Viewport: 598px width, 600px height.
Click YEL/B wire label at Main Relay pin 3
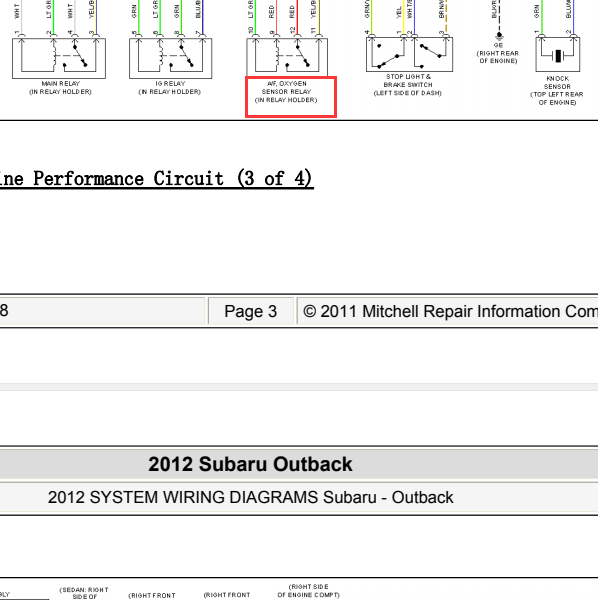point(91,9)
